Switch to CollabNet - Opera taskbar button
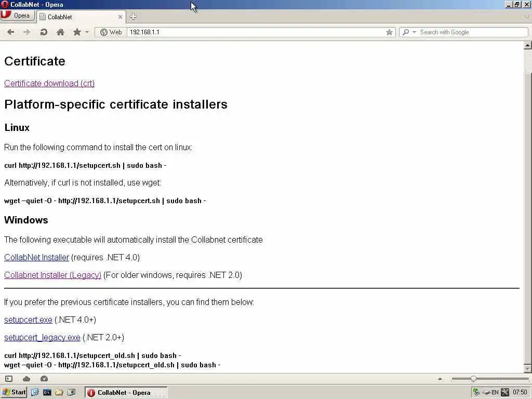The width and height of the screenshot is (532, 399). tap(126, 393)
